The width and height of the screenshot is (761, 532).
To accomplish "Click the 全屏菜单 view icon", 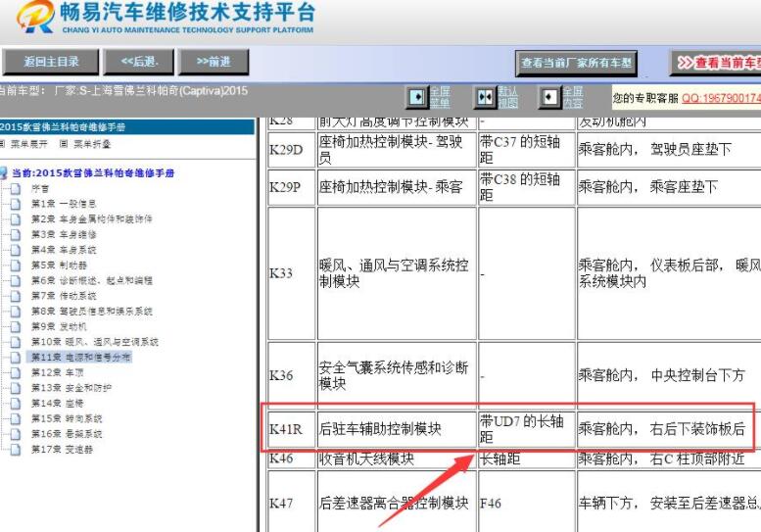I will (x=417, y=98).
